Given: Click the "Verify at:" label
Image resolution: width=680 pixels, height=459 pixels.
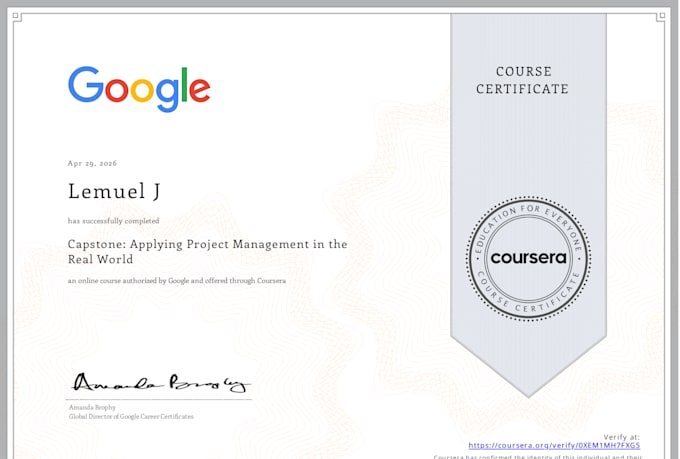Looking at the screenshot, I should coord(621,437).
